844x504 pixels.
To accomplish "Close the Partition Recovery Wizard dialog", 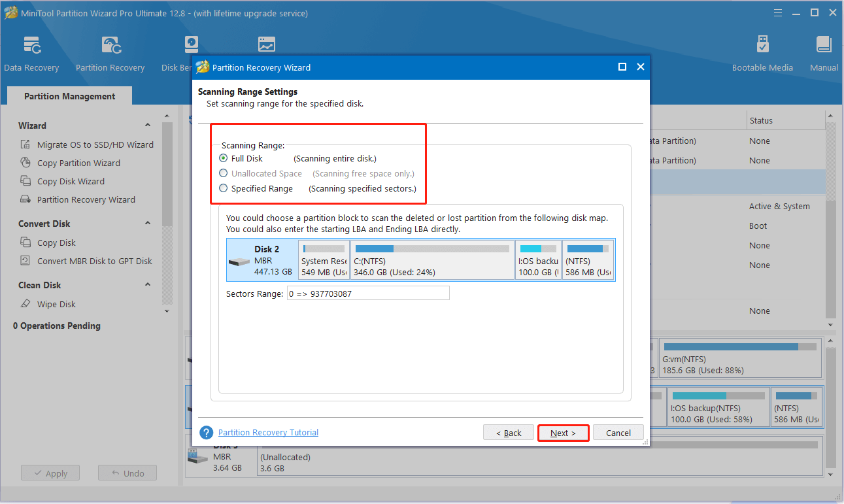I will tap(641, 67).
